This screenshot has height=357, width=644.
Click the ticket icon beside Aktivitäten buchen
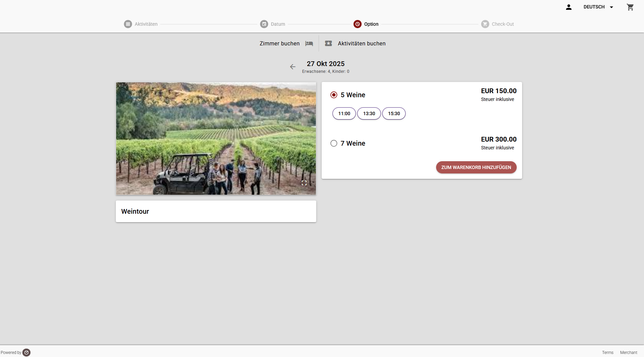[x=328, y=43]
